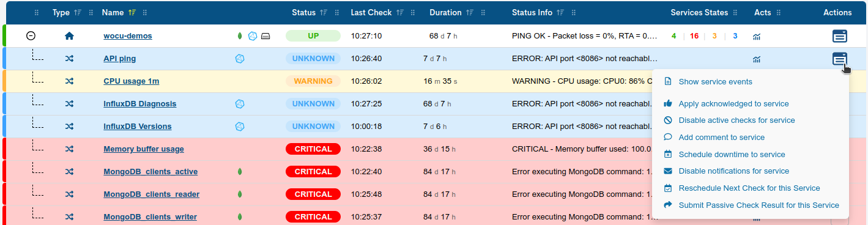Open the actions menu for API ping
This screenshot has width=868, height=225.
840,59
